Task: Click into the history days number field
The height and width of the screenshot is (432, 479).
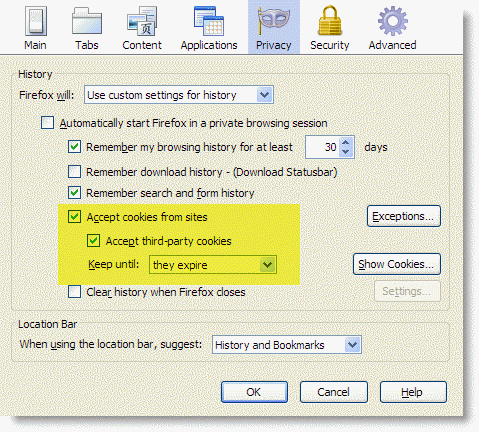Action: coord(323,147)
